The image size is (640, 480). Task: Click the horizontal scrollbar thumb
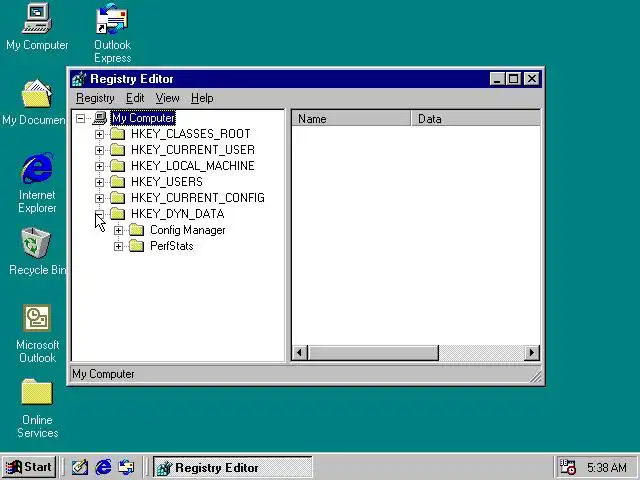(373, 353)
